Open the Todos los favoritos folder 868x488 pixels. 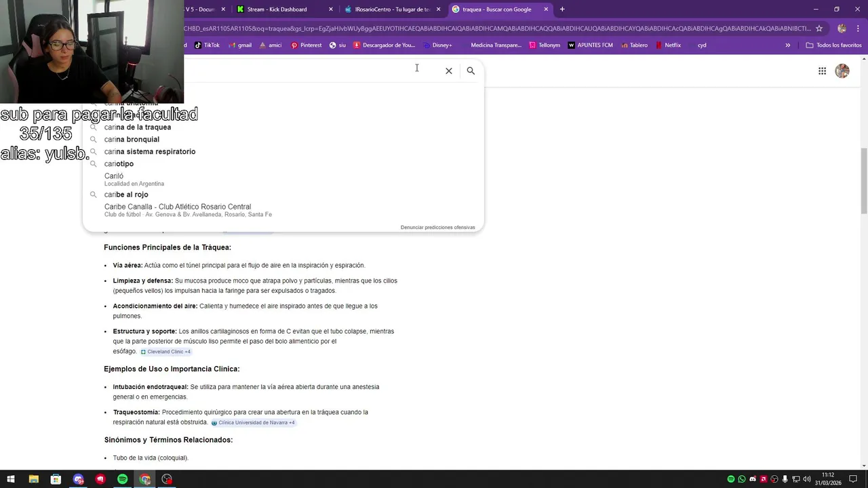(x=833, y=45)
